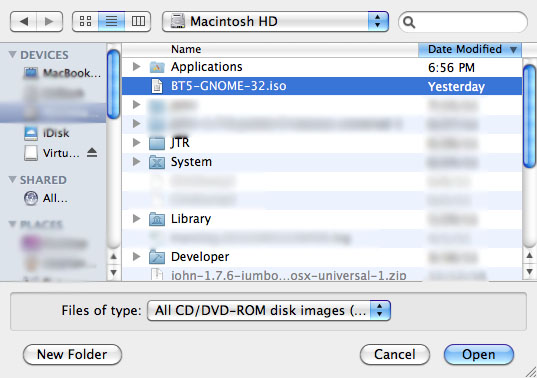Go forward with the right arrow button
537x378 pixels.
point(50,22)
